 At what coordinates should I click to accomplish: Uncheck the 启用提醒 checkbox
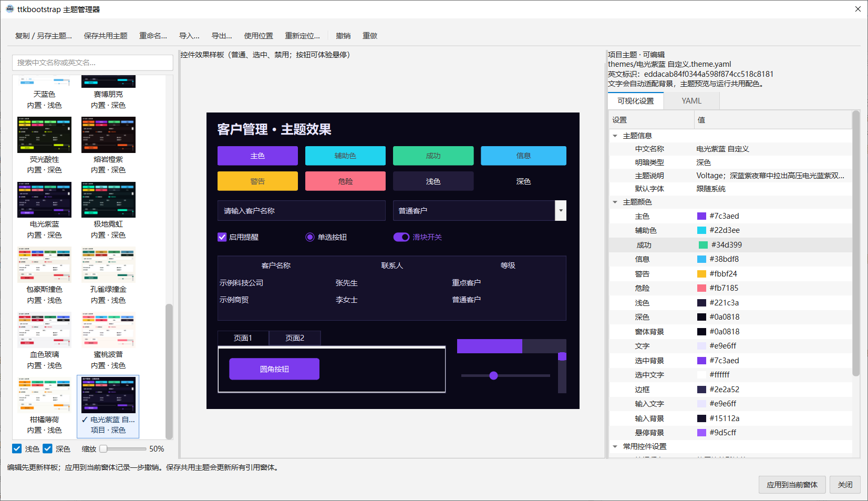(222, 237)
